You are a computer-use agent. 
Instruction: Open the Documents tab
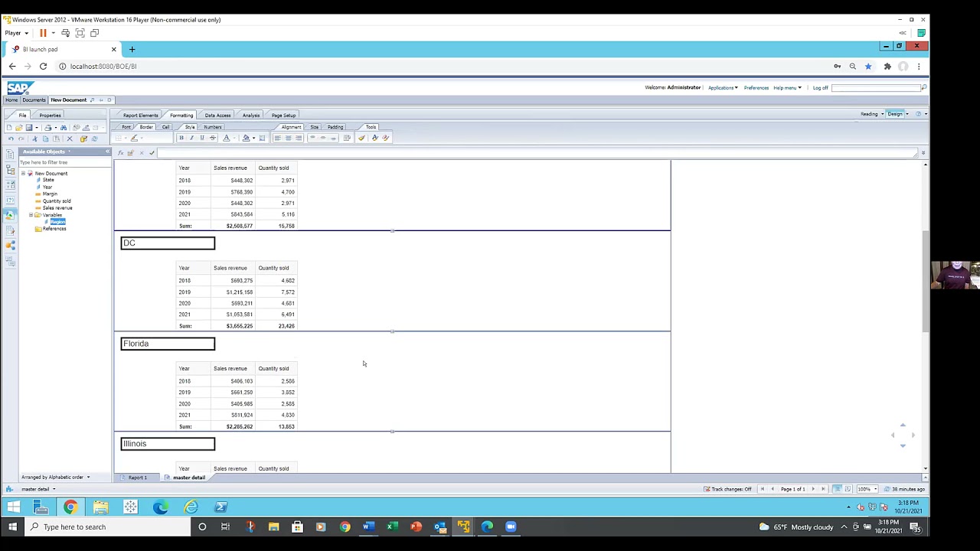pos(34,99)
